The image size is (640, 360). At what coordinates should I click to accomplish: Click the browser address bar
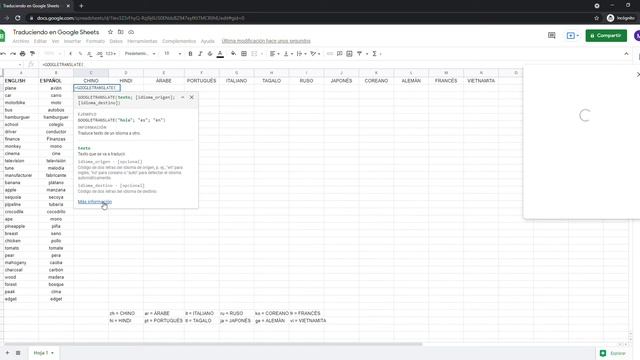coord(310,18)
